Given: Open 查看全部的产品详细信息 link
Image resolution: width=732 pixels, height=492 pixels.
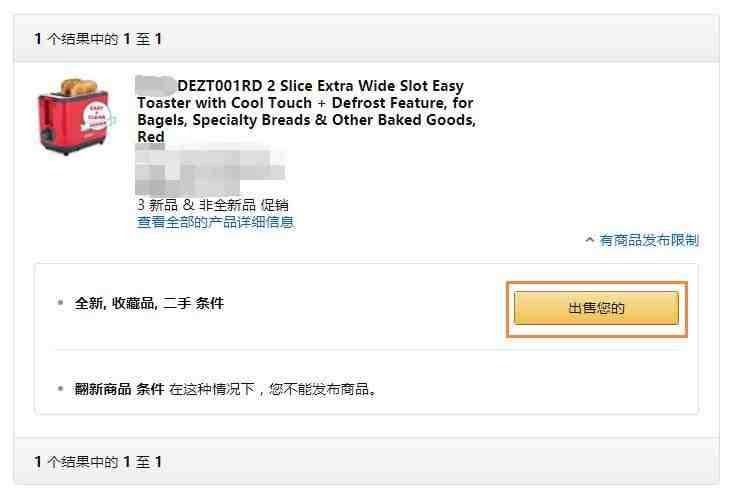Looking at the screenshot, I should 216,222.
